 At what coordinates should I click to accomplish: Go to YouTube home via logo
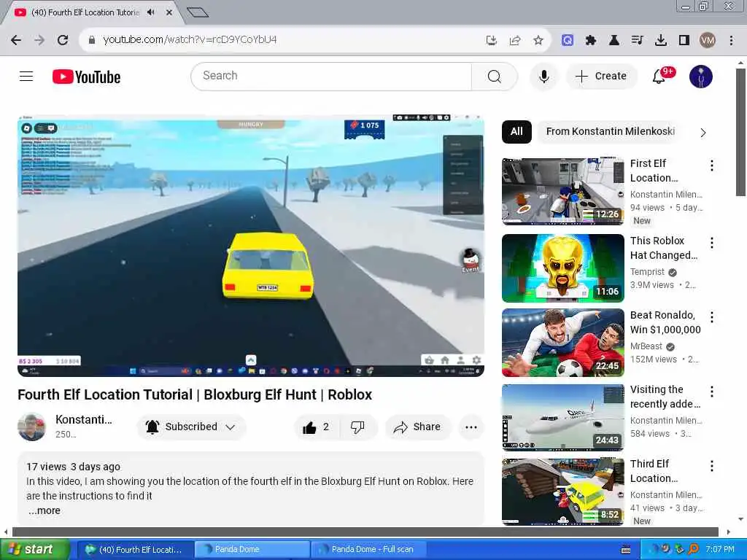[x=86, y=77]
